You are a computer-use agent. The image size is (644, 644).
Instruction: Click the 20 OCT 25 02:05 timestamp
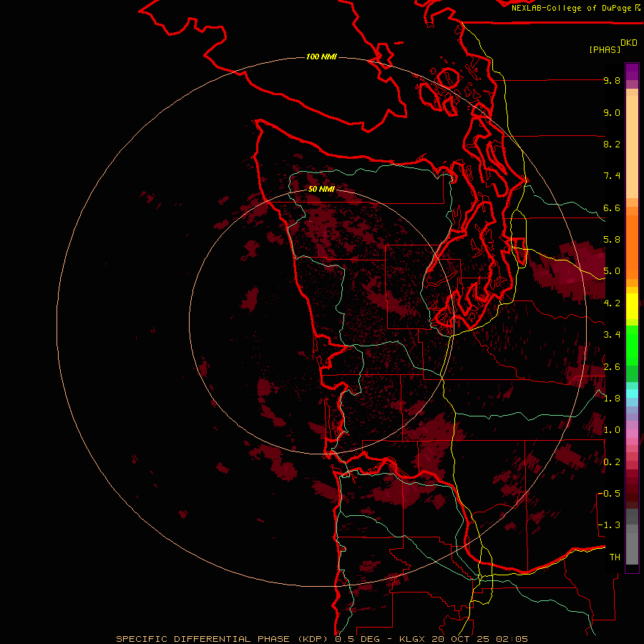coord(479,639)
